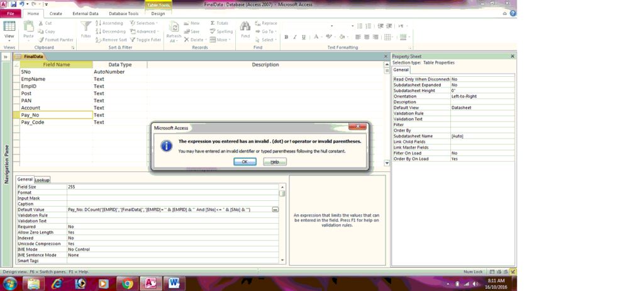Click the Gridlines icon
644x291 pixels.
click(387, 37)
